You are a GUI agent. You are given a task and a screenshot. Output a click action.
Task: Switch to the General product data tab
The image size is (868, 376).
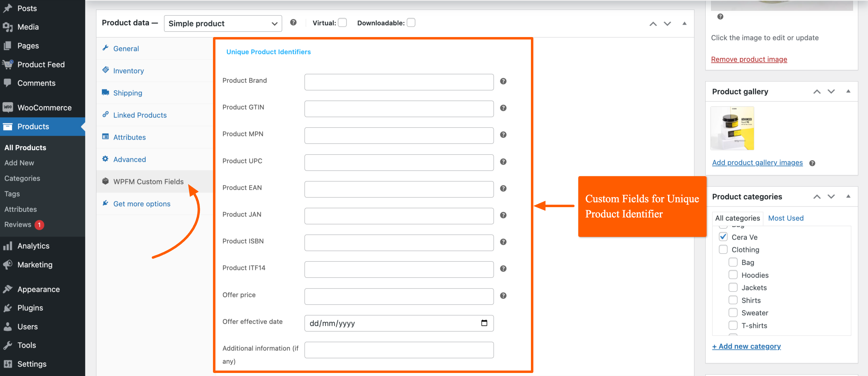click(x=155, y=49)
